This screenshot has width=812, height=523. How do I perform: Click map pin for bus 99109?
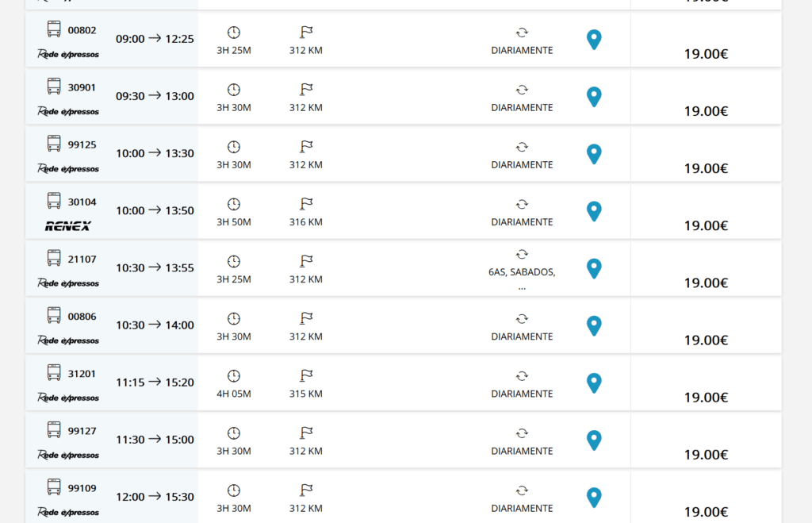(x=594, y=498)
